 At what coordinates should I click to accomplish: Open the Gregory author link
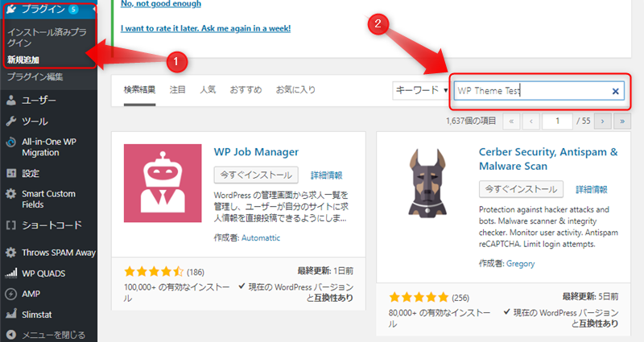[x=520, y=264]
